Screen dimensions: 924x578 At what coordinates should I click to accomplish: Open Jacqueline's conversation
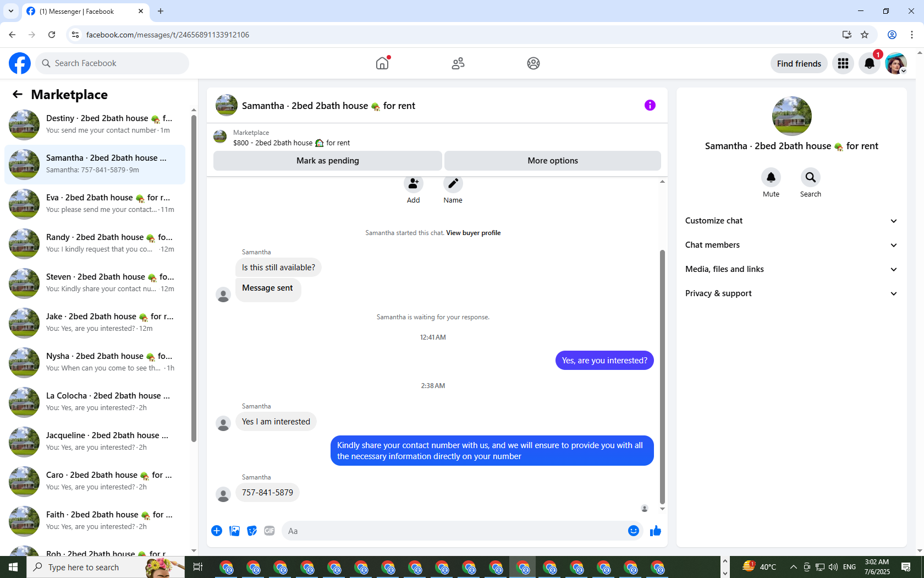tap(95, 442)
